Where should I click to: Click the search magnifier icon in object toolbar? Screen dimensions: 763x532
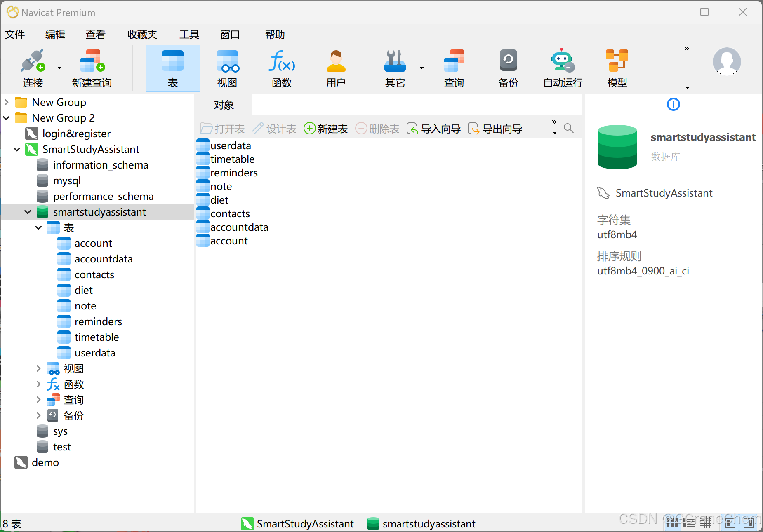pos(569,128)
